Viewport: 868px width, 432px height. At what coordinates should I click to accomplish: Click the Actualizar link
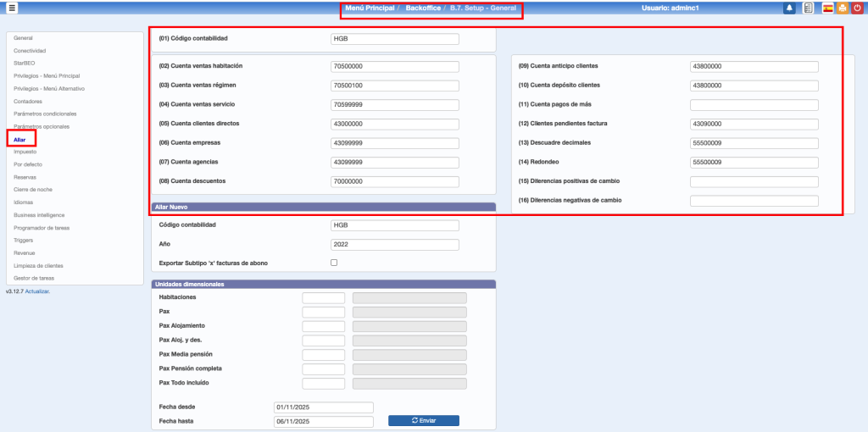point(37,291)
